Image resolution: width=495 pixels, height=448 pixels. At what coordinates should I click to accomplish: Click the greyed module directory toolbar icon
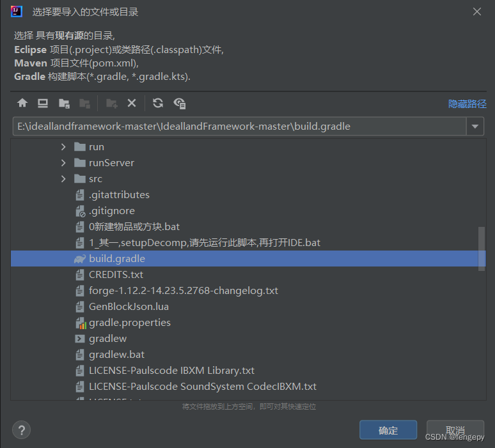click(x=84, y=103)
